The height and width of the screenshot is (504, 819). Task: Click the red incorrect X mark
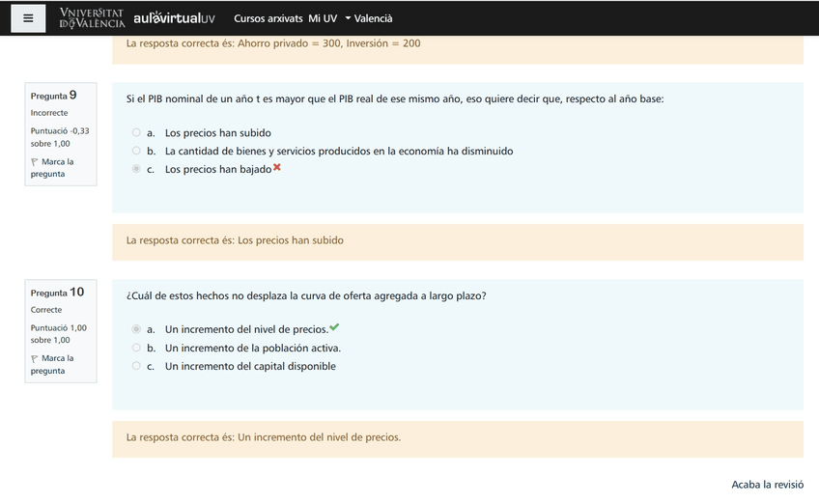tap(277, 168)
